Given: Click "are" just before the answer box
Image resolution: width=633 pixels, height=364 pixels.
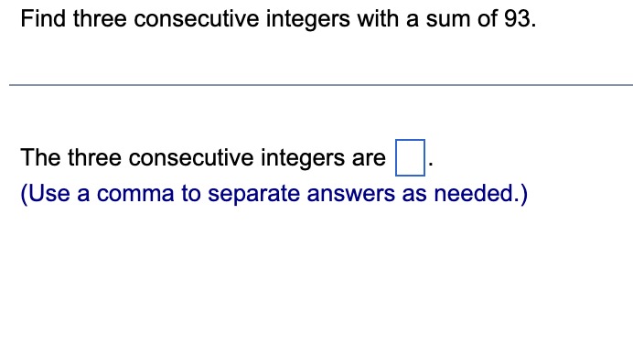Looking at the screenshot, I should click(369, 158).
